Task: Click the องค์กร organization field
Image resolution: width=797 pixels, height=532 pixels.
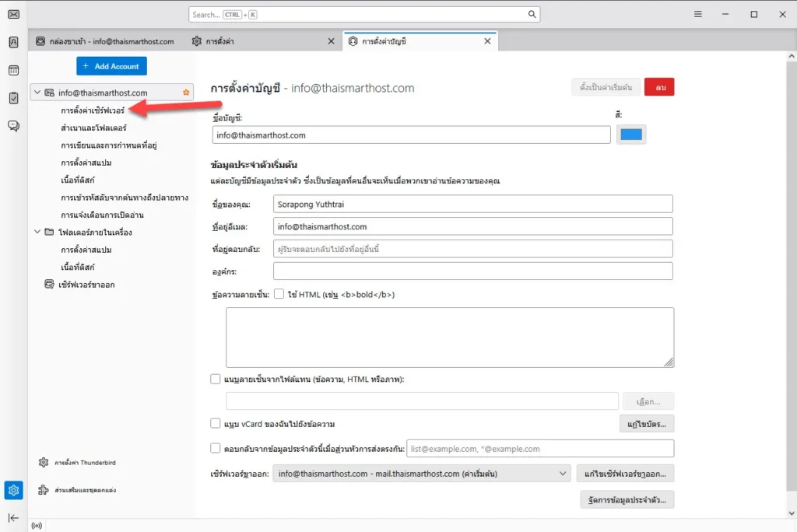Action: 472,271
